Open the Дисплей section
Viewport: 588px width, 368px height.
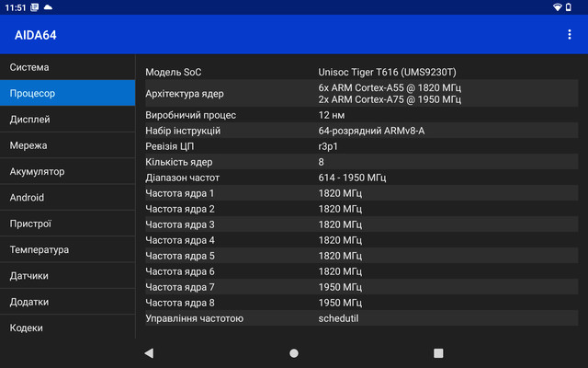coord(67,119)
